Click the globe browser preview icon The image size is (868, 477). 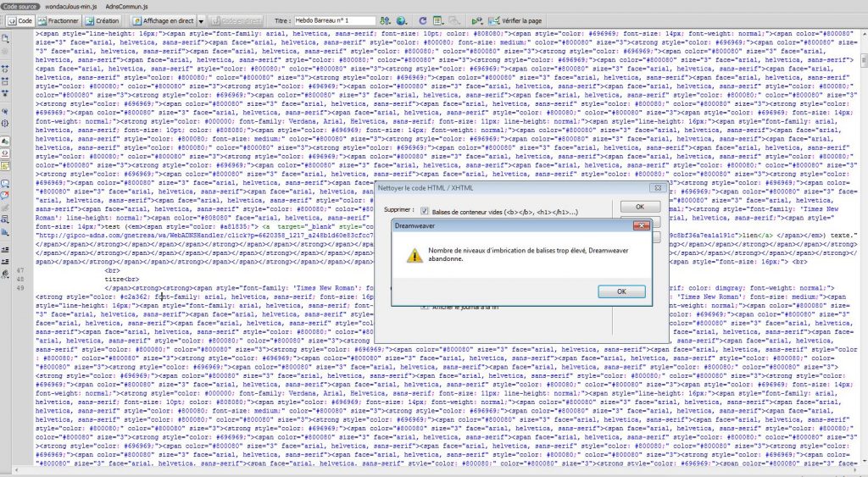[x=403, y=19]
